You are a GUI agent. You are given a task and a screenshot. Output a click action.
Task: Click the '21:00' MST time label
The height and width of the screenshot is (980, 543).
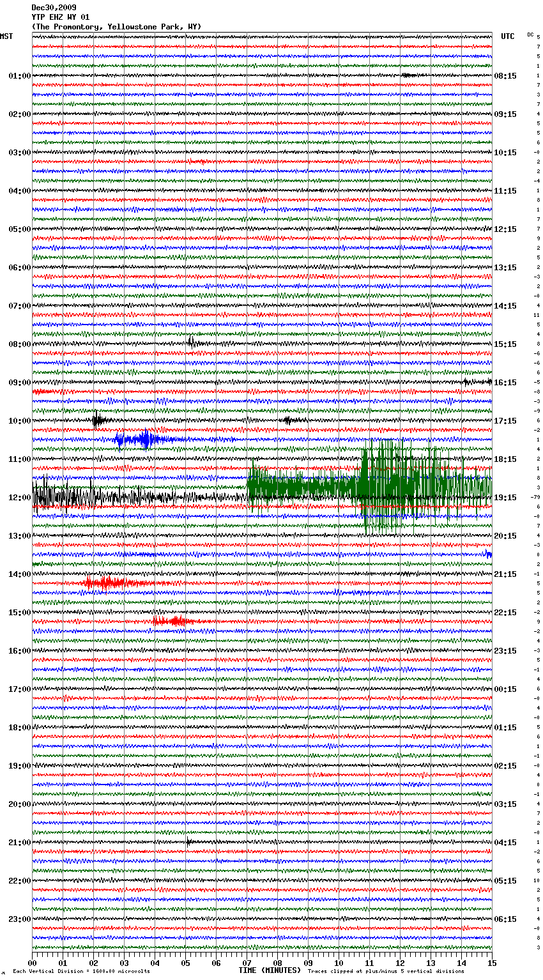click(20, 843)
